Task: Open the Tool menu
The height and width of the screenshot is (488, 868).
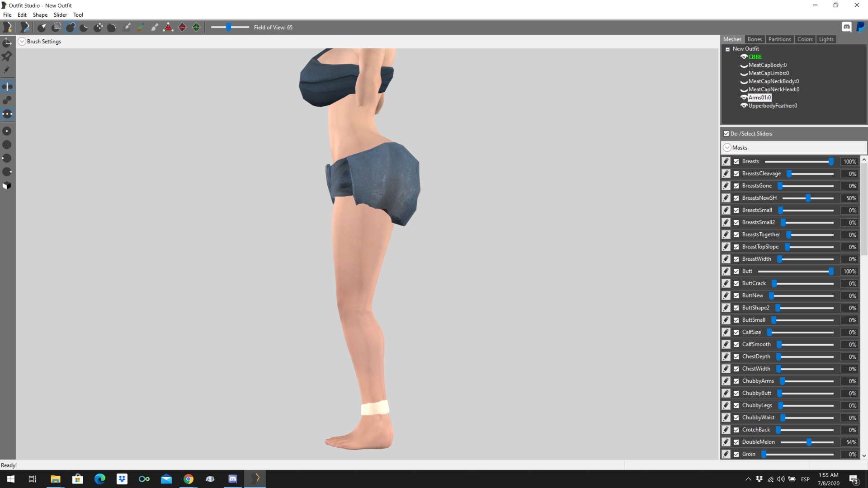Action: 78,15
